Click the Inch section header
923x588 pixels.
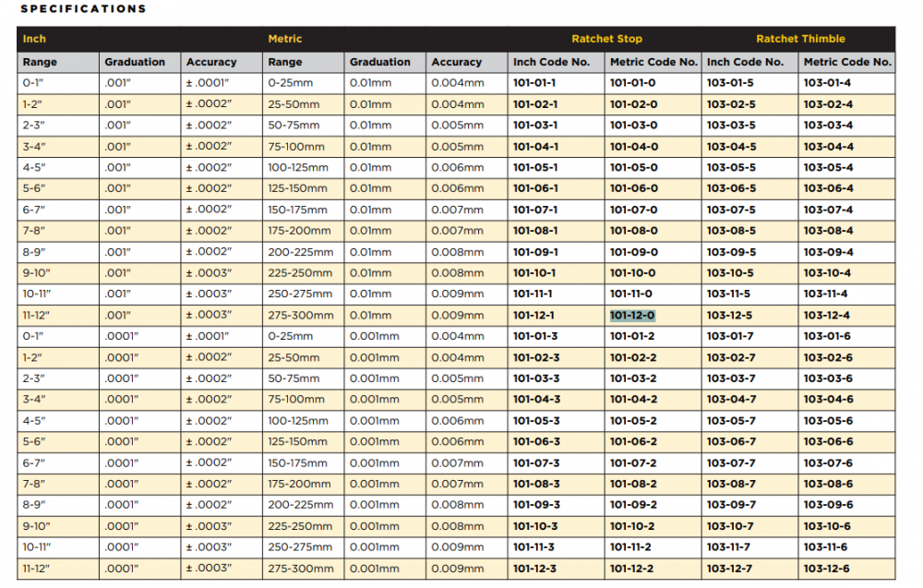[34, 39]
